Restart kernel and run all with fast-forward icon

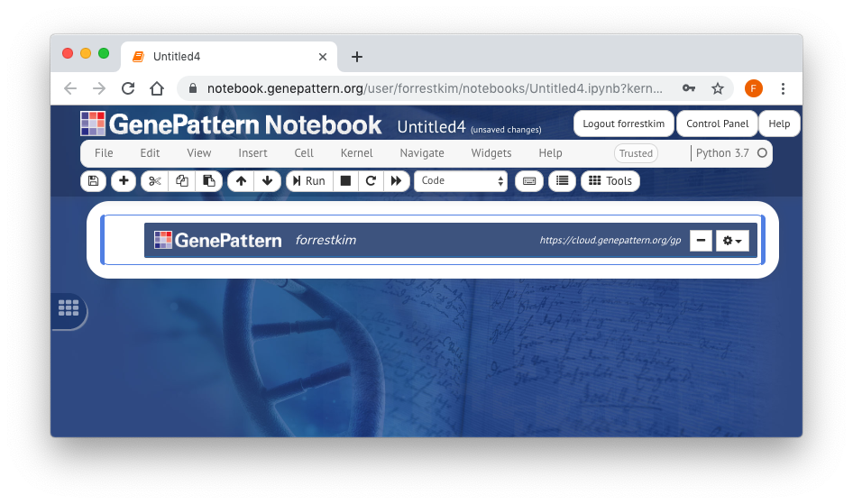(x=396, y=181)
